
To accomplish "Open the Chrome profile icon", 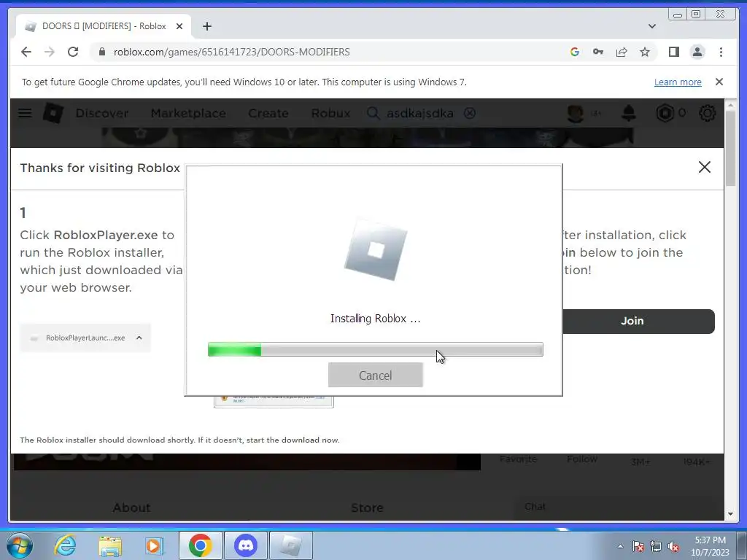I will click(x=697, y=52).
